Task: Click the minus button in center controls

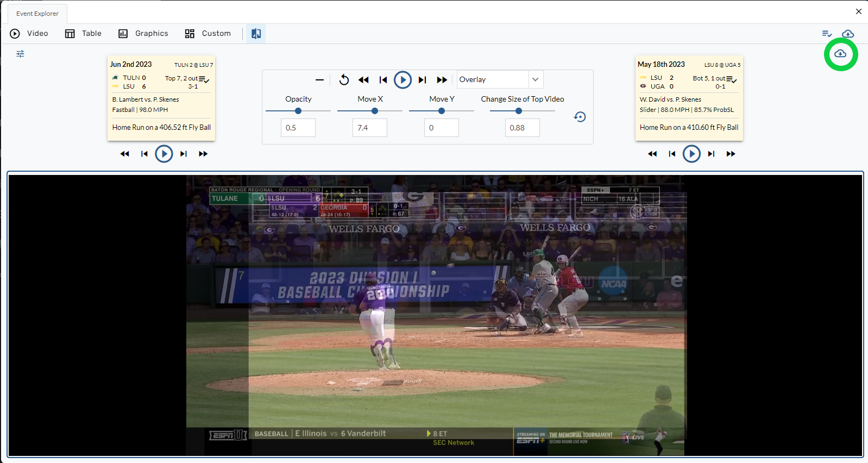Action: (x=319, y=80)
